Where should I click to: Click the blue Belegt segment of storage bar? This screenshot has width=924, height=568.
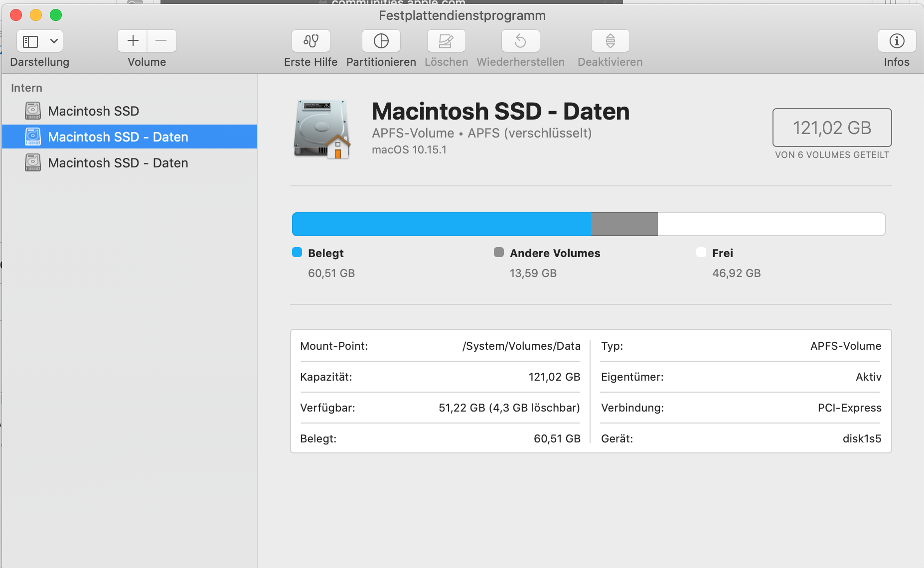point(441,224)
